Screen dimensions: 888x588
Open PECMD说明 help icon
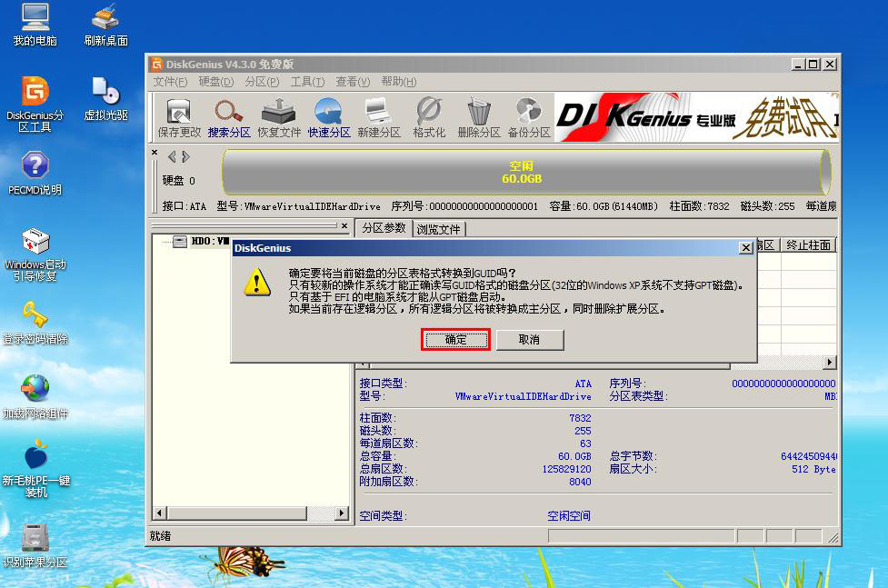(35, 174)
